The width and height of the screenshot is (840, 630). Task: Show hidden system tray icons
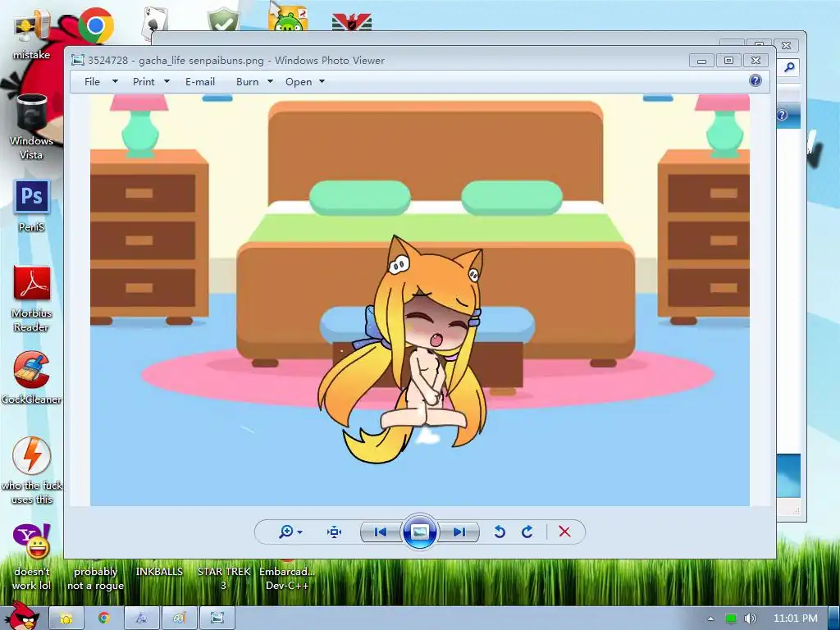711,619
